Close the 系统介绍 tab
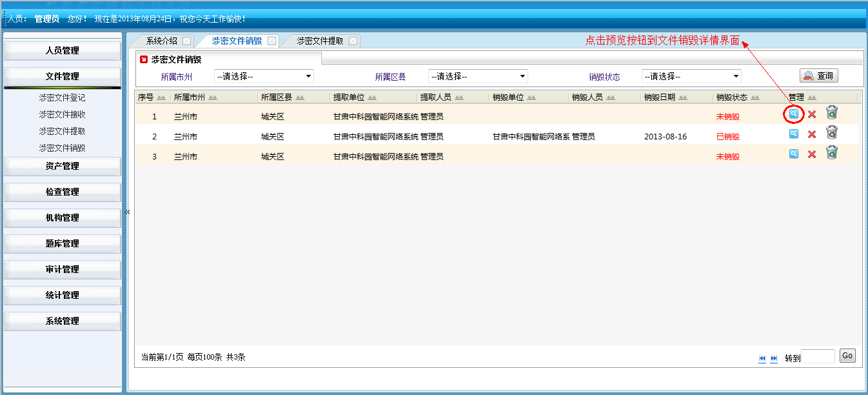The width and height of the screenshot is (868, 395). 186,41
